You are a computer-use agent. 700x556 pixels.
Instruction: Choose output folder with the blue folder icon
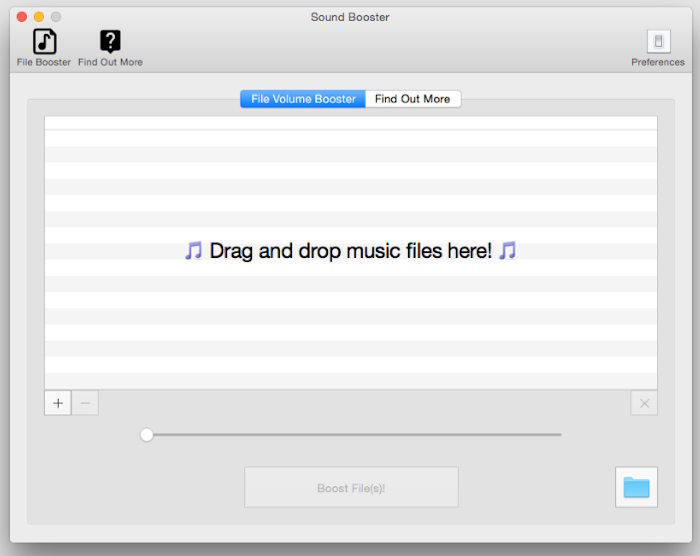pos(637,487)
